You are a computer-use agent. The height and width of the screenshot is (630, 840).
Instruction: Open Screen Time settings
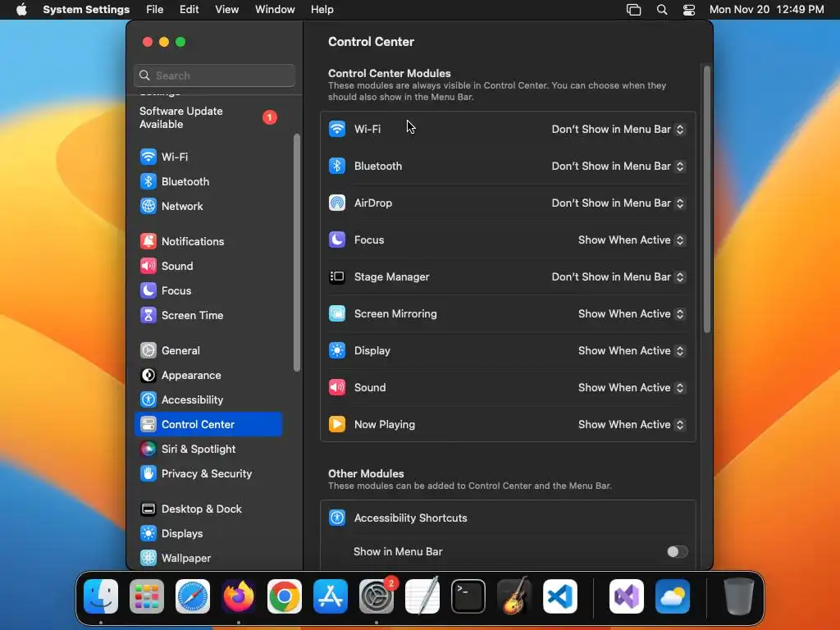(208, 316)
